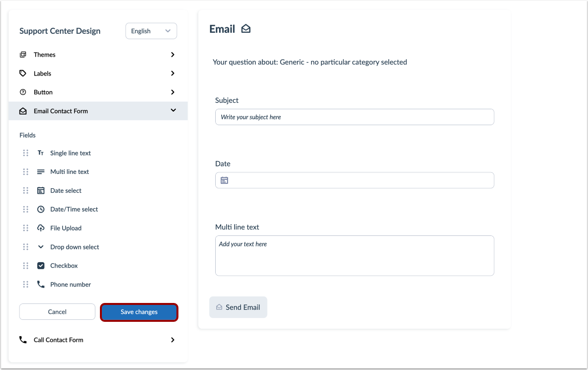This screenshot has width=588, height=370.
Task: Click the Labels tag icon
Action: [x=23, y=73]
